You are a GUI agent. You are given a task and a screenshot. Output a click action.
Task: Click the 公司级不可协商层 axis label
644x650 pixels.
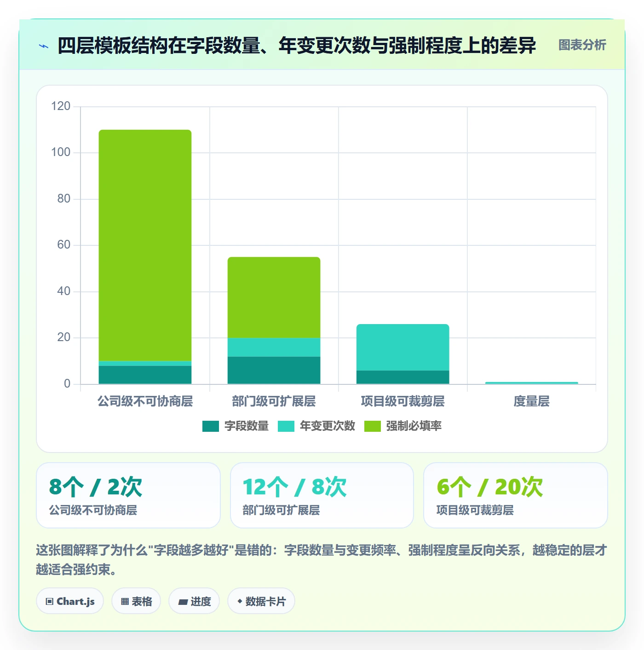[x=145, y=401]
